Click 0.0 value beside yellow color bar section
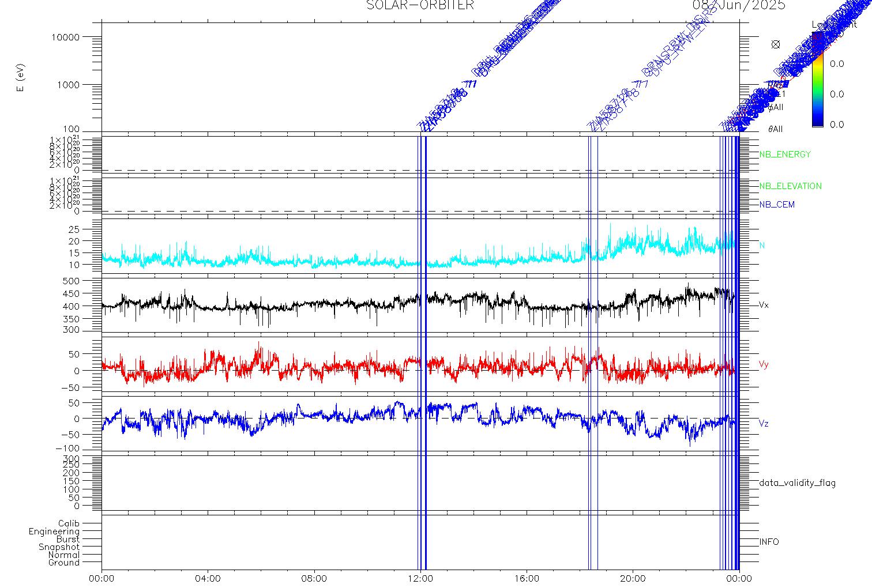This screenshot has height=588, width=872. coord(837,64)
